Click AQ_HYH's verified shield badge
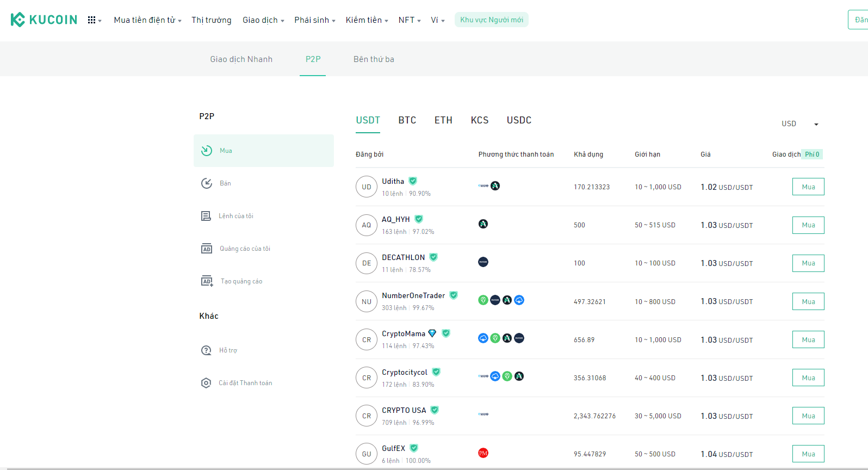This screenshot has height=470, width=868. [x=419, y=219]
